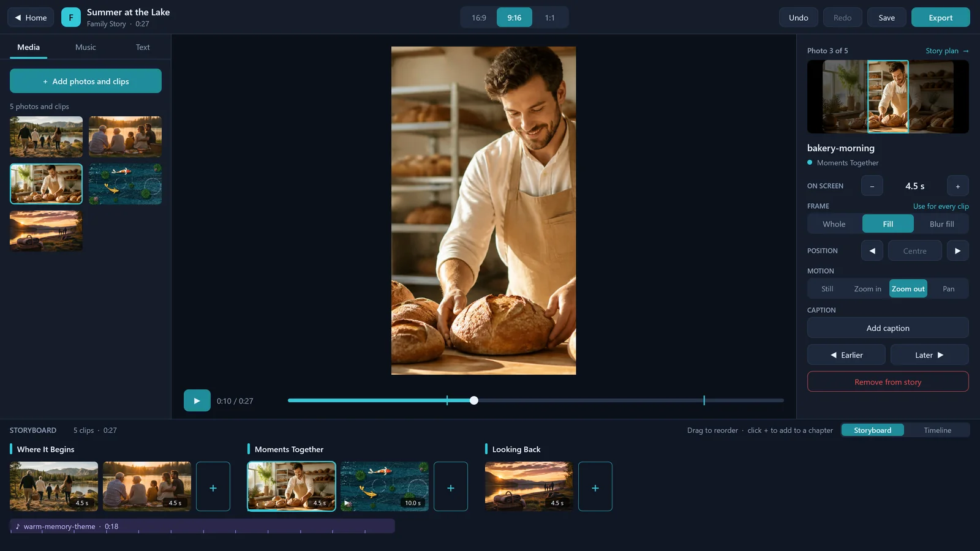Shift frame position left arrow
The image size is (980, 551).
tap(872, 251)
